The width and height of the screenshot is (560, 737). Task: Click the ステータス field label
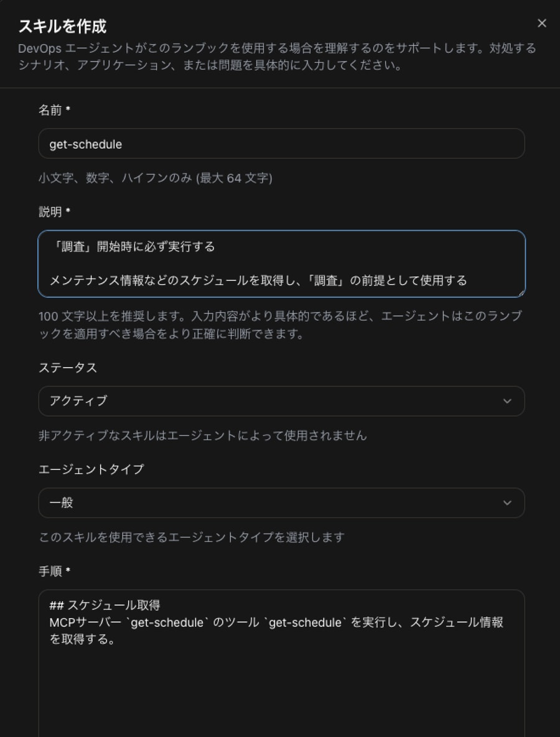pos(68,368)
